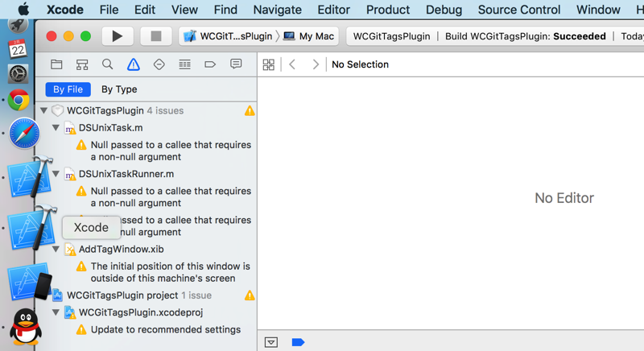Screen dimensions: 644x351
Task: Open the Find menu
Action: pyautogui.click(x=225, y=10)
